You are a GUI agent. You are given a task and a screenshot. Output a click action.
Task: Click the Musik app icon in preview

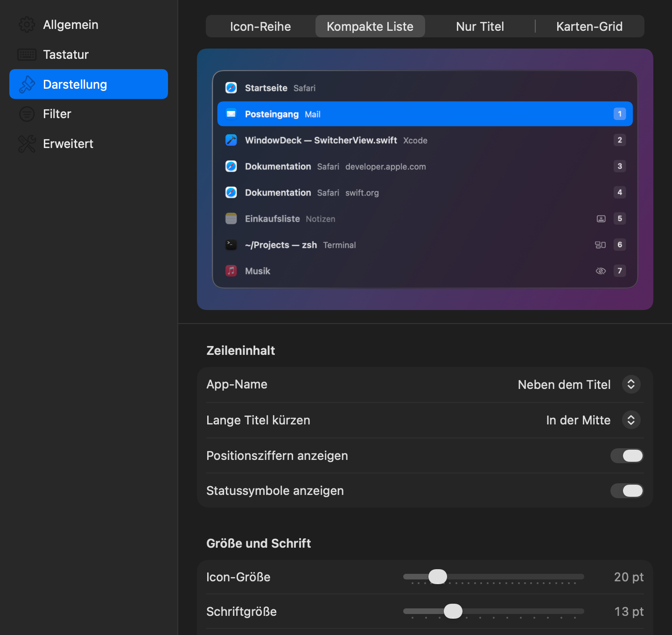click(231, 271)
